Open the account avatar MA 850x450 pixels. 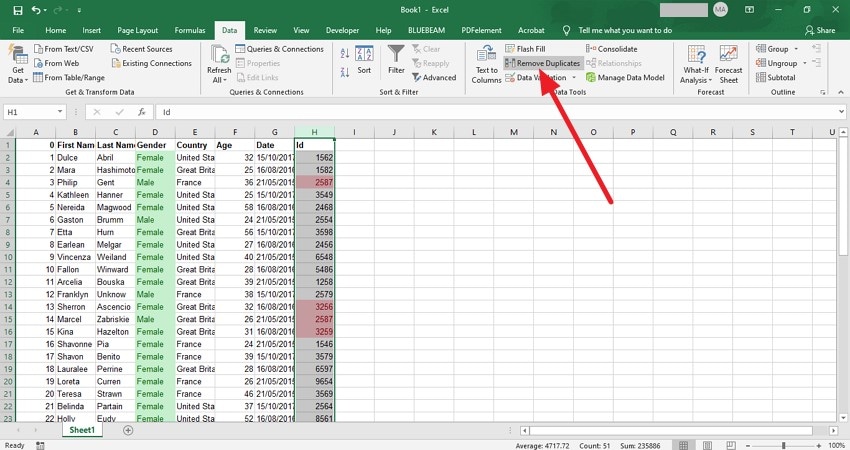click(x=720, y=10)
